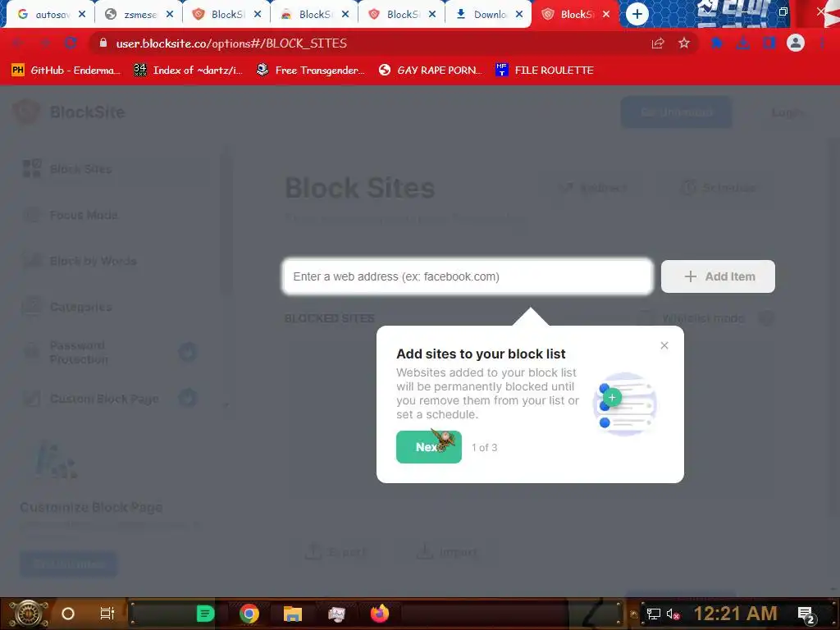The image size is (840, 630).
Task: Share this page icon in address bar
Action: click(x=658, y=43)
